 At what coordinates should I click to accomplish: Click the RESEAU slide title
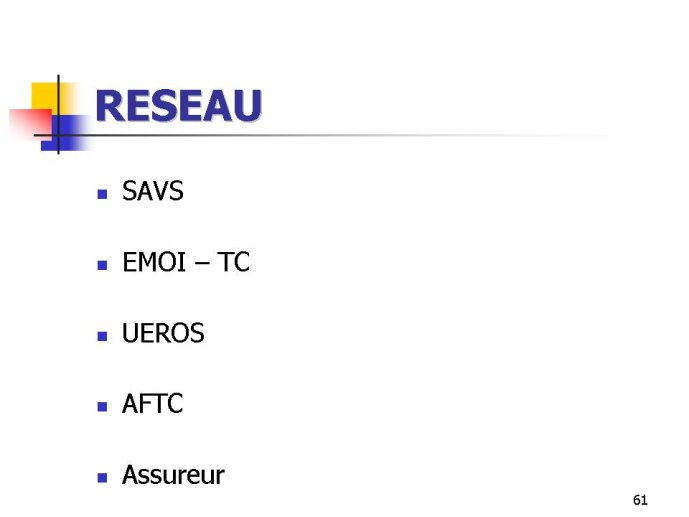(x=178, y=105)
